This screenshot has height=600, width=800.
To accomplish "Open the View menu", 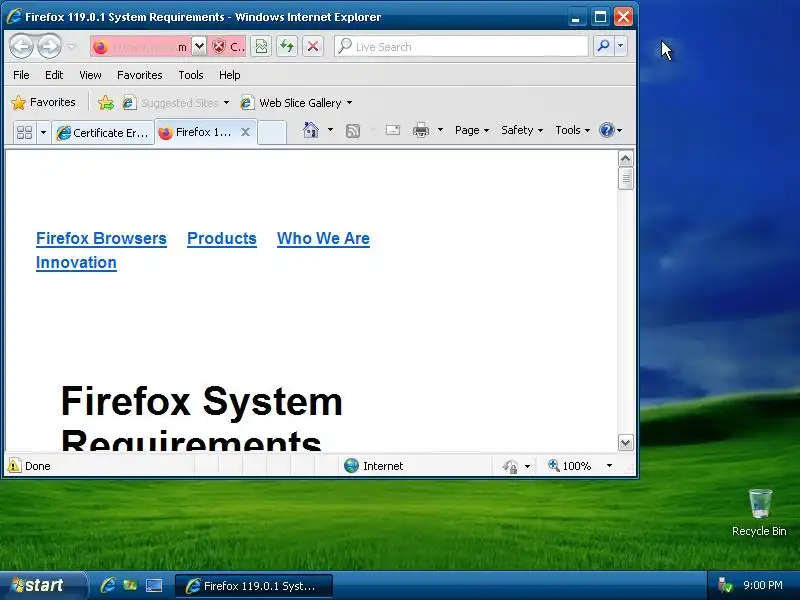I will coord(90,75).
